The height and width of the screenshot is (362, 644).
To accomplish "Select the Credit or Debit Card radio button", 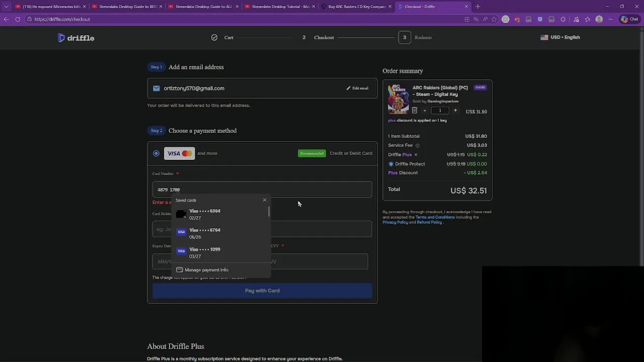I will point(156,153).
